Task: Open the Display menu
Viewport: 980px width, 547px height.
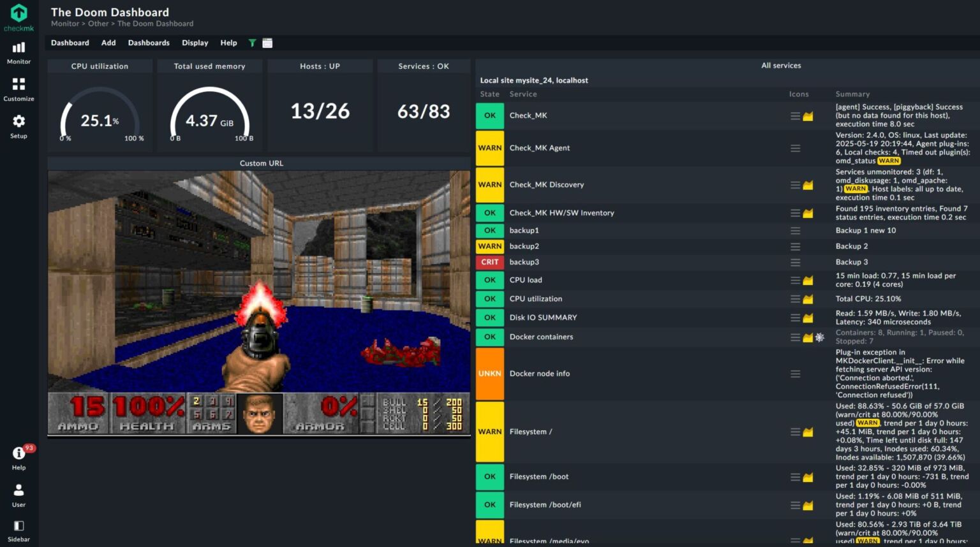Action: click(x=195, y=43)
